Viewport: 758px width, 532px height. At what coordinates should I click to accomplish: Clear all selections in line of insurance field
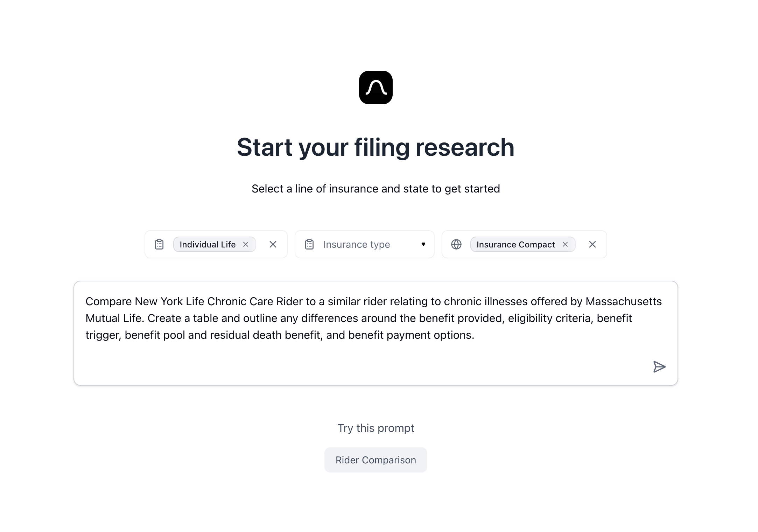click(273, 244)
